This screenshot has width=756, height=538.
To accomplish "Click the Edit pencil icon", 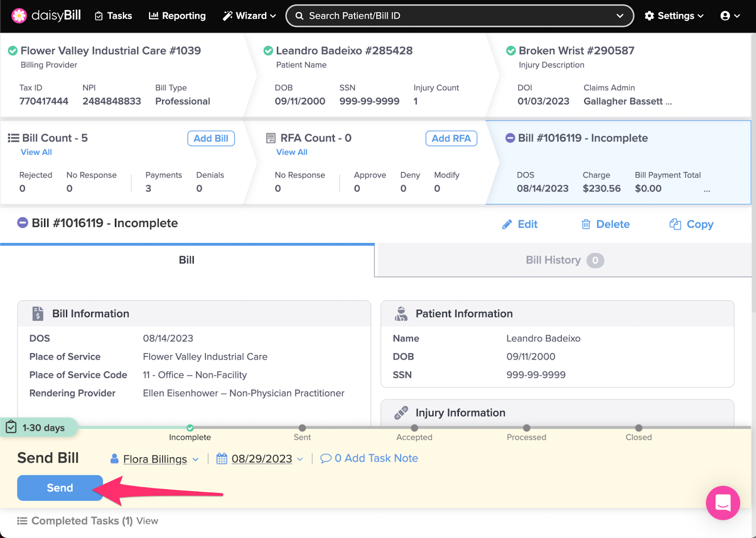I will coord(507,225).
